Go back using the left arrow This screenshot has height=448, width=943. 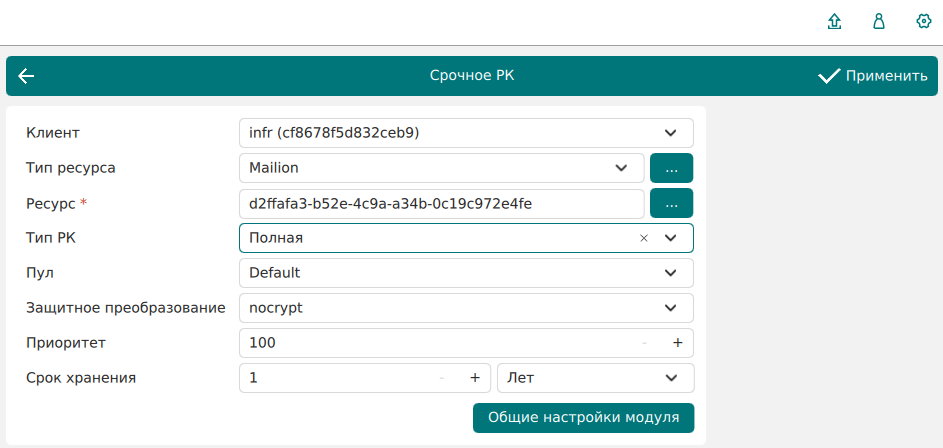tap(26, 76)
